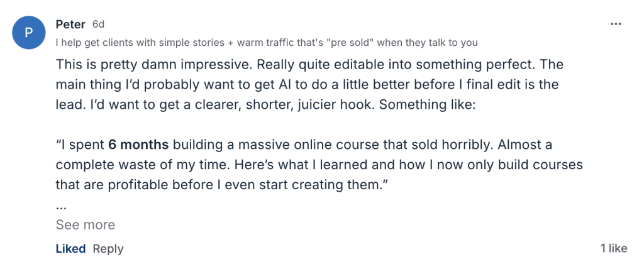
Task: Reply to Peter's comment
Action: (108, 249)
